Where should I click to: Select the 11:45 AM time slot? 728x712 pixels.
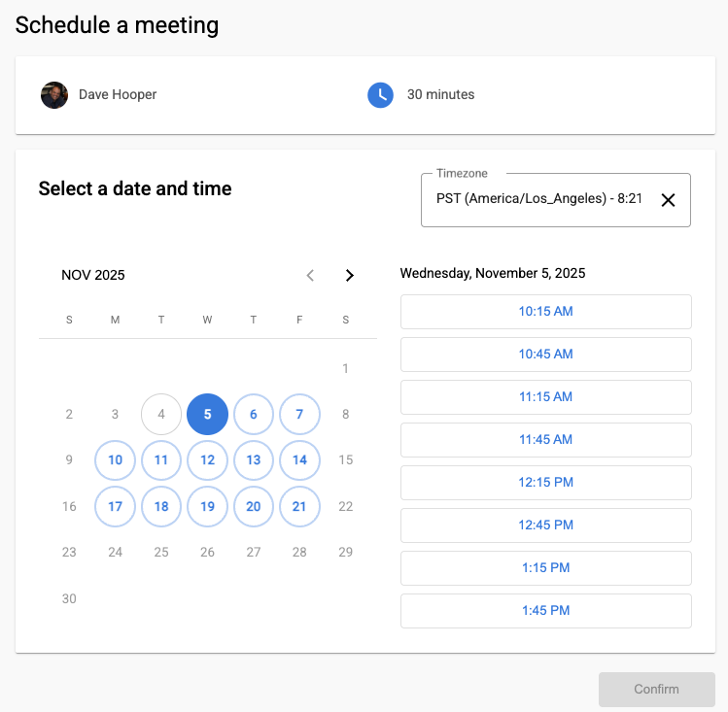point(545,440)
